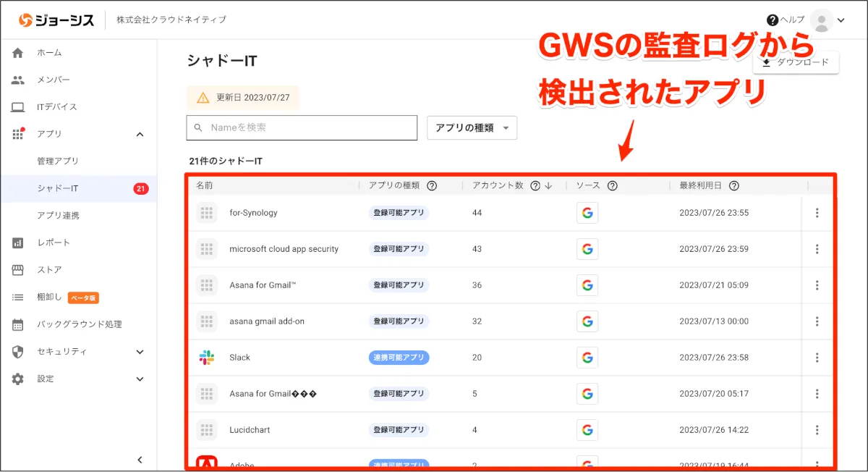Click the laptop IT device icon
The width and height of the screenshot is (868, 472).
[x=18, y=107]
